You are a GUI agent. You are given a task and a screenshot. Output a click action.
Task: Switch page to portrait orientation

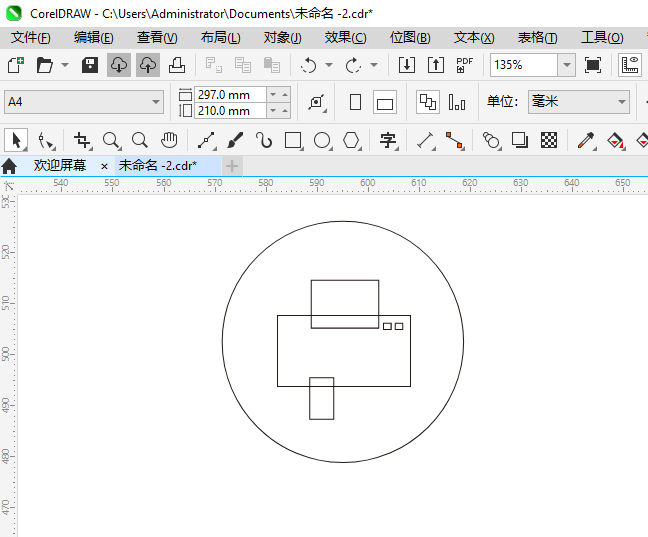tap(355, 102)
